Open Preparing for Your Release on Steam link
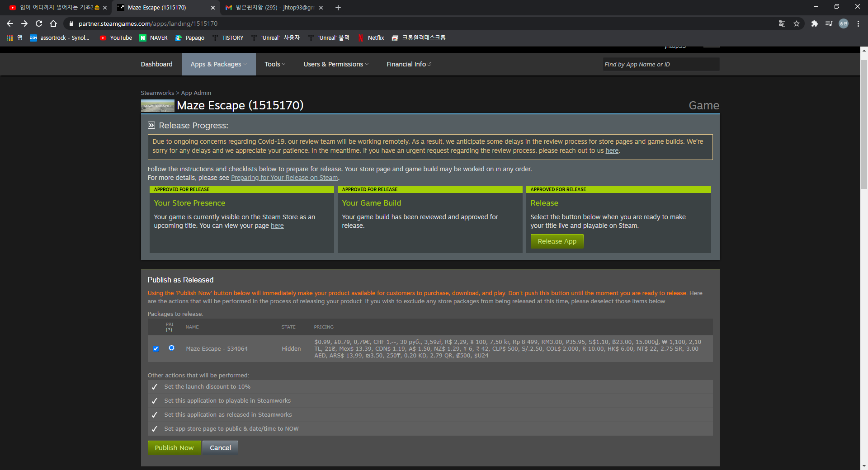The height and width of the screenshot is (470, 868). coord(284,178)
